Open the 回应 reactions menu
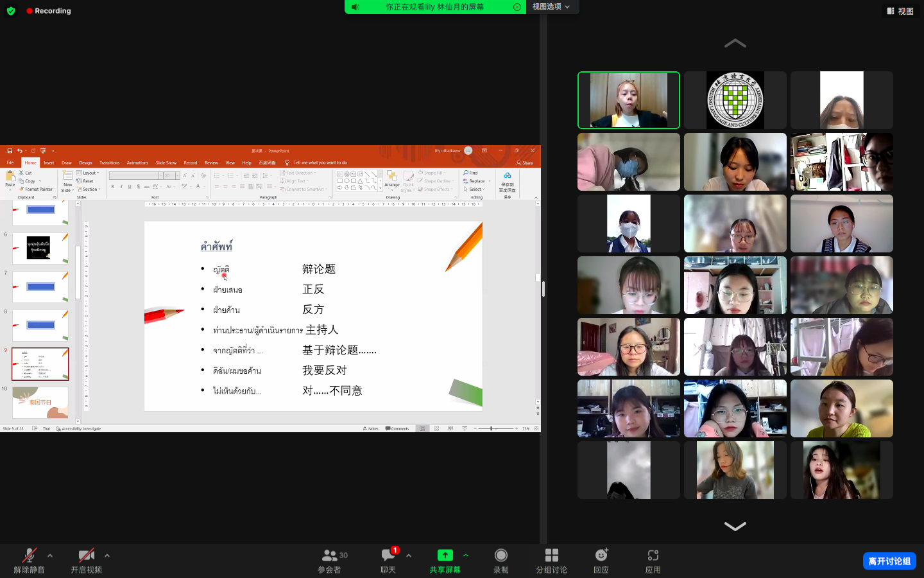 point(601,560)
